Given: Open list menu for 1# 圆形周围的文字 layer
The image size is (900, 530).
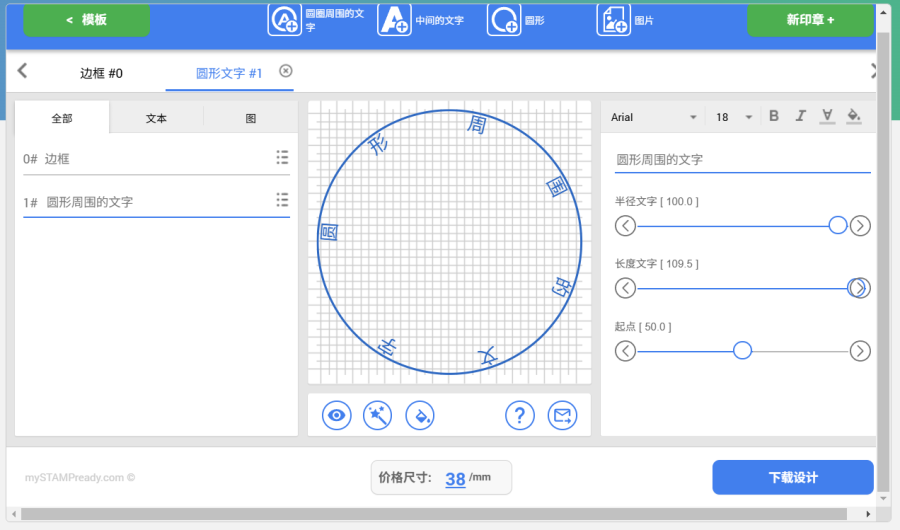Looking at the screenshot, I should 282,200.
